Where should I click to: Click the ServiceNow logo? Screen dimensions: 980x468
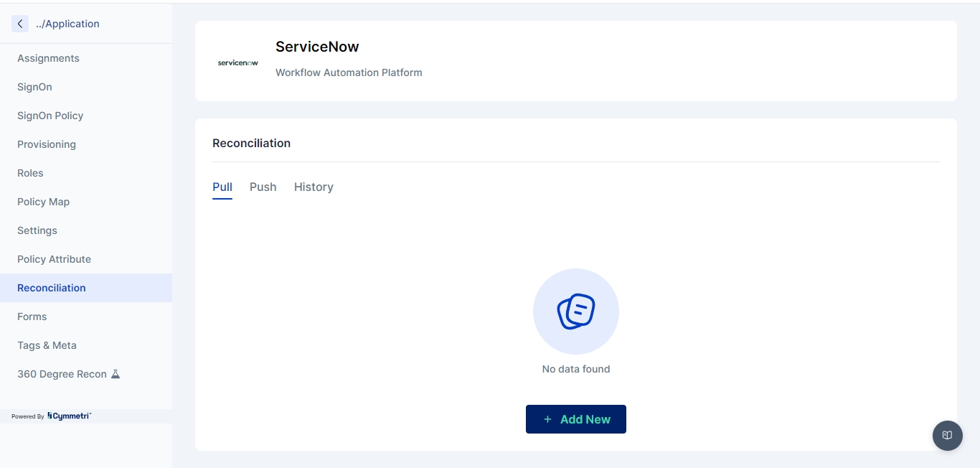(237, 62)
